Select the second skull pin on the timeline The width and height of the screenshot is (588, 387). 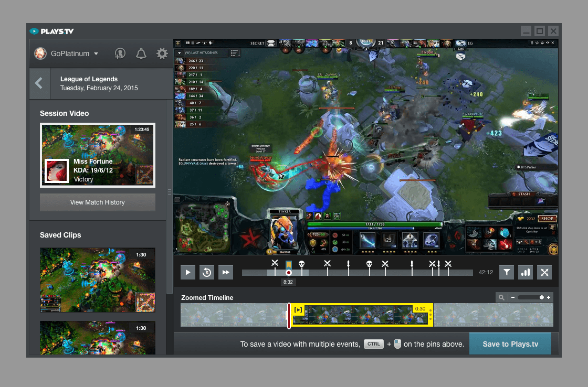point(370,264)
